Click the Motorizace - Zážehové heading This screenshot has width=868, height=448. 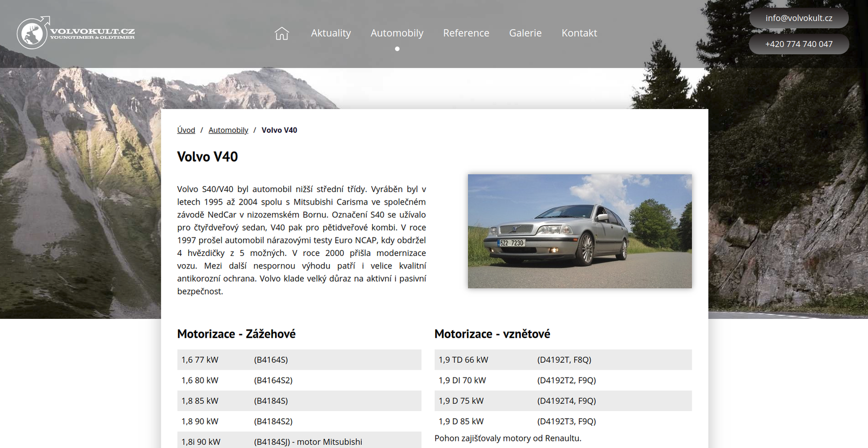[237, 334]
